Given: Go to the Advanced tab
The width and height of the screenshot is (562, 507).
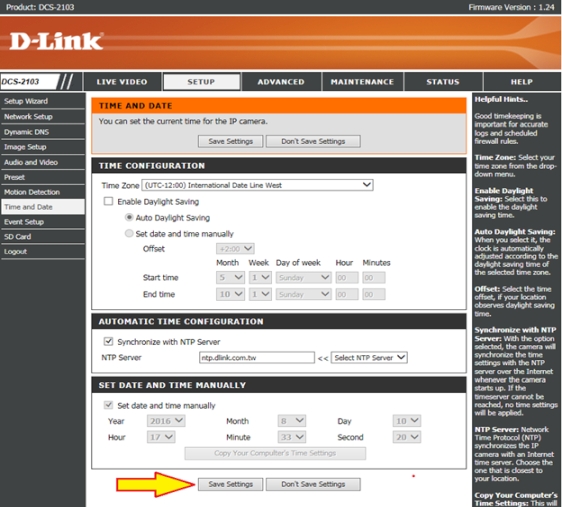Looking at the screenshot, I should [281, 82].
